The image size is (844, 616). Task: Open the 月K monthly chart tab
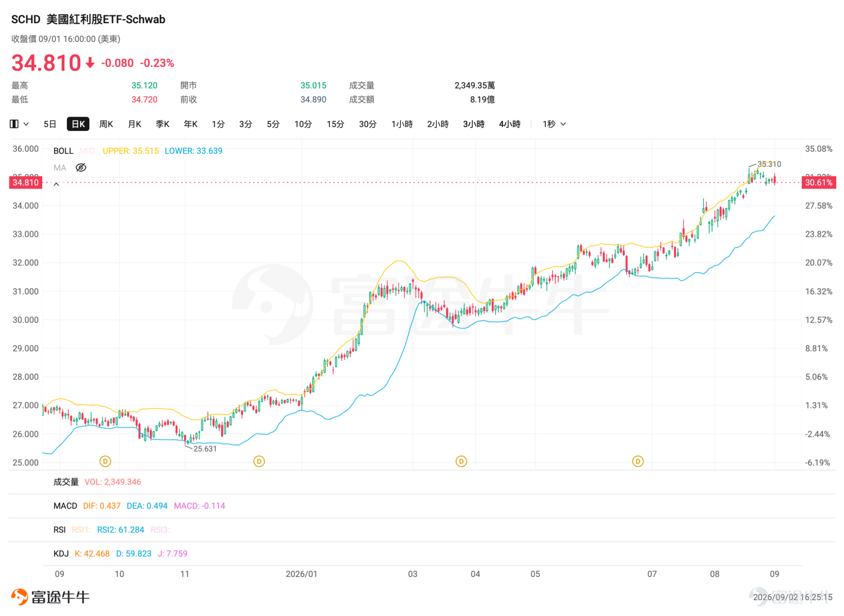135,124
